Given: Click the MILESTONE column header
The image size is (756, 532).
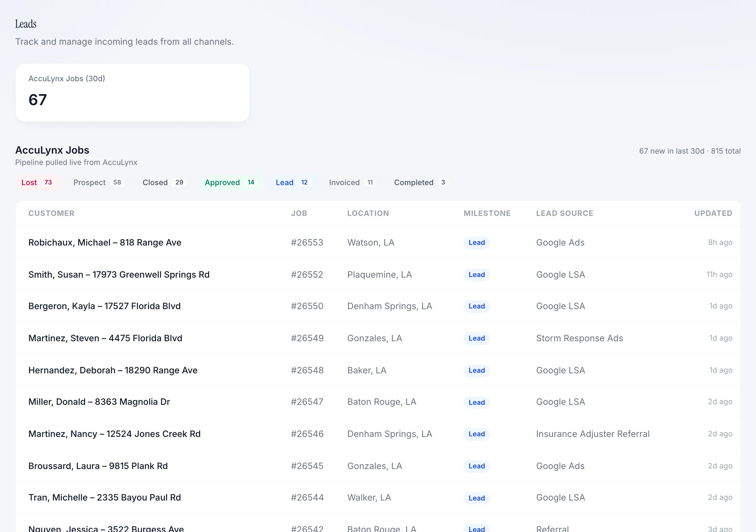Looking at the screenshot, I should pos(487,213).
